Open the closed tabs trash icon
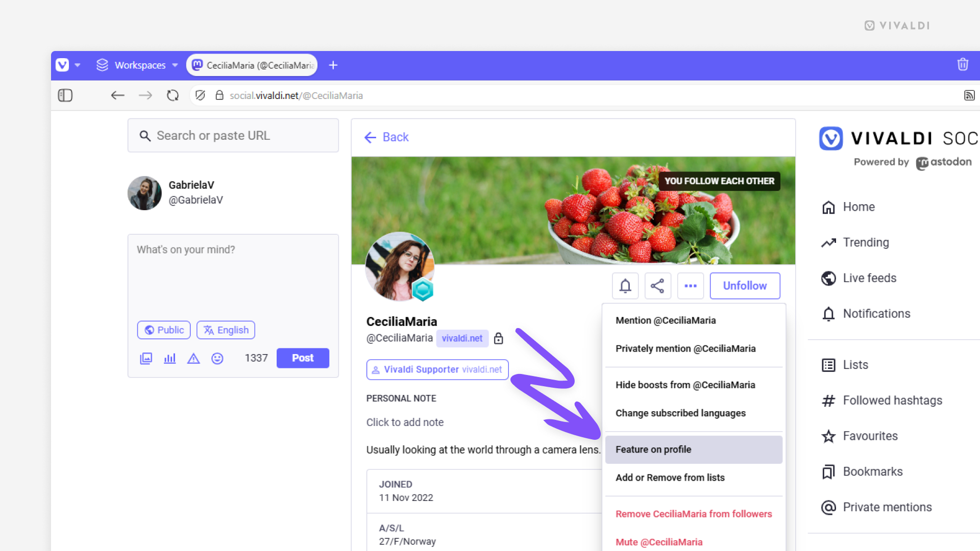Viewport: 980px width, 551px height. (x=963, y=64)
